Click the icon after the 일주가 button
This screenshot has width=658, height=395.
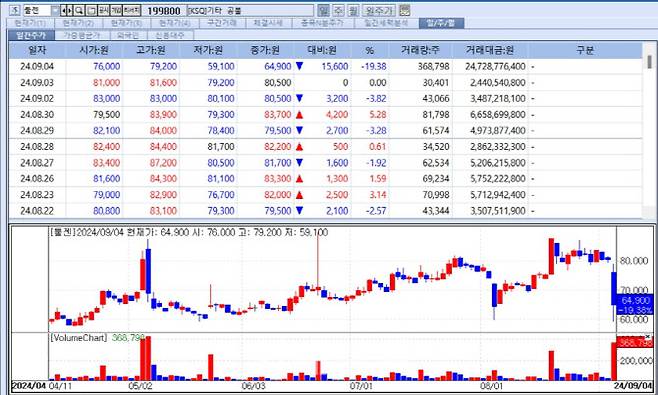point(404,10)
